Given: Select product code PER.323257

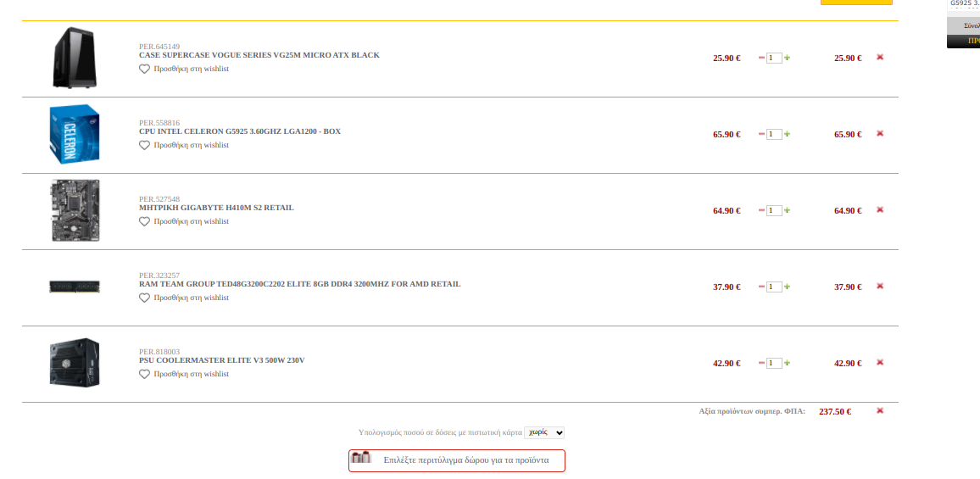Looking at the screenshot, I should tap(159, 276).
